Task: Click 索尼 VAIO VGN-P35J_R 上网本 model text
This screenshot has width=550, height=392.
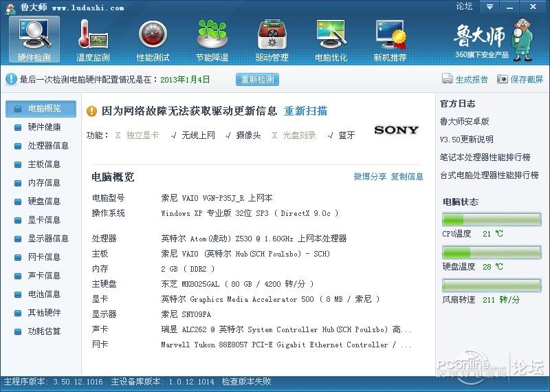Action: pyautogui.click(x=217, y=198)
